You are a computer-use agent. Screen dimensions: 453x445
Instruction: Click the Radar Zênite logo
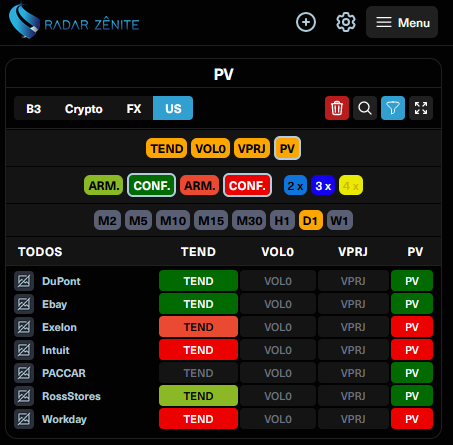click(74, 21)
